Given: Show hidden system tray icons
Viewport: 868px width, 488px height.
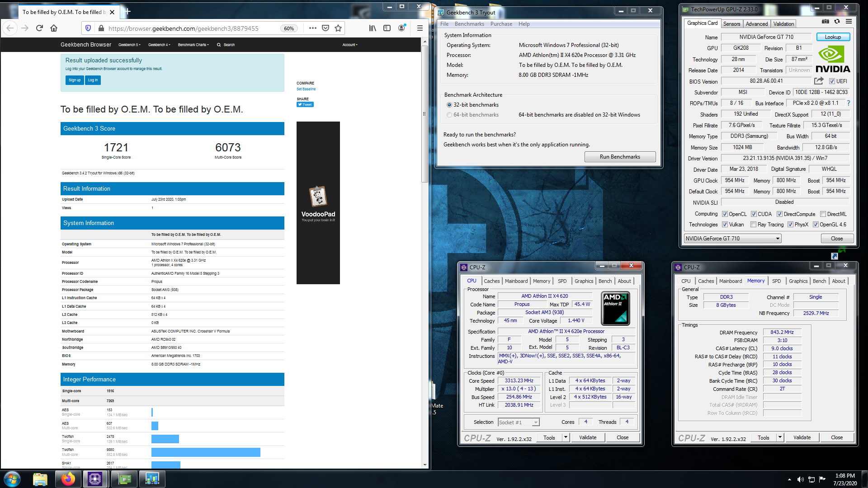Looking at the screenshot, I should [x=789, y=479].
